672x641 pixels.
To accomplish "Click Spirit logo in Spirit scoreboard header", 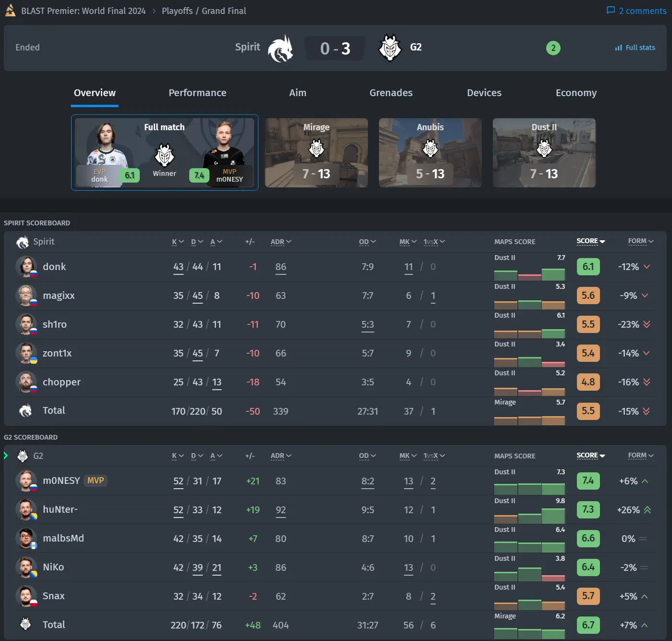I will tap(23, 242).
